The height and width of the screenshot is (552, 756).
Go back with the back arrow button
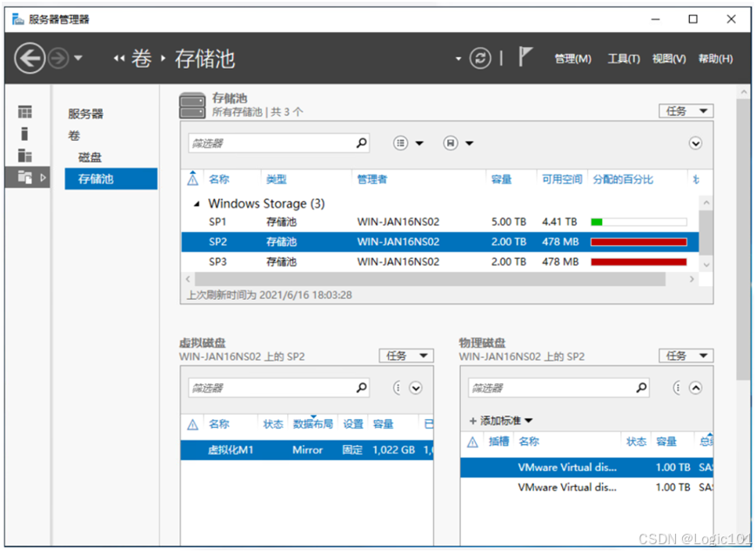30,58
